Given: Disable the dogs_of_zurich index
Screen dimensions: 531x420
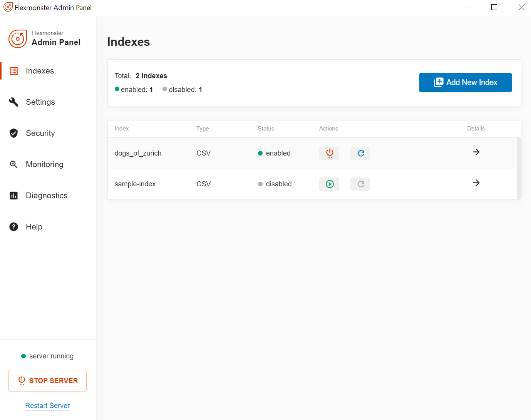Looking at the screenshot, I should 329,153.
